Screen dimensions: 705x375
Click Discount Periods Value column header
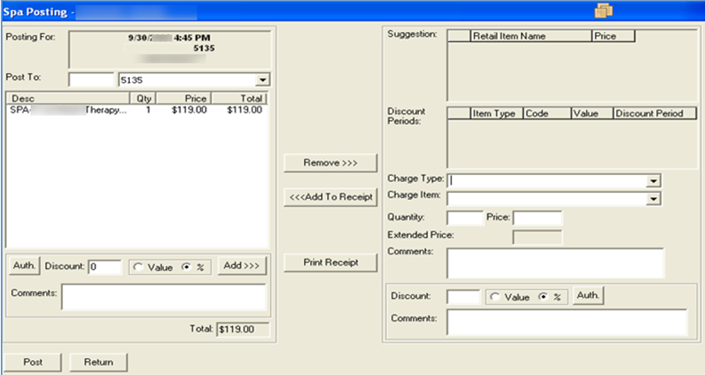592,113
